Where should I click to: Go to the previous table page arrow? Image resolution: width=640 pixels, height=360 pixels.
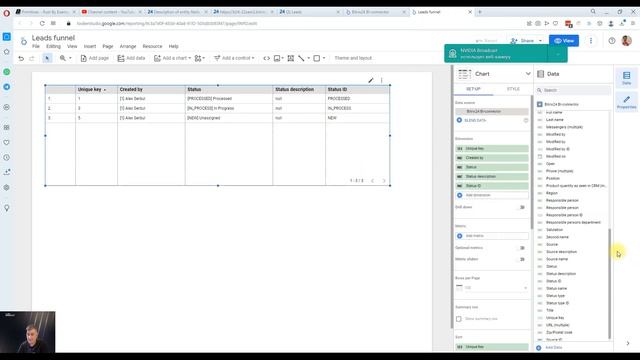click(x=372, y=180)
